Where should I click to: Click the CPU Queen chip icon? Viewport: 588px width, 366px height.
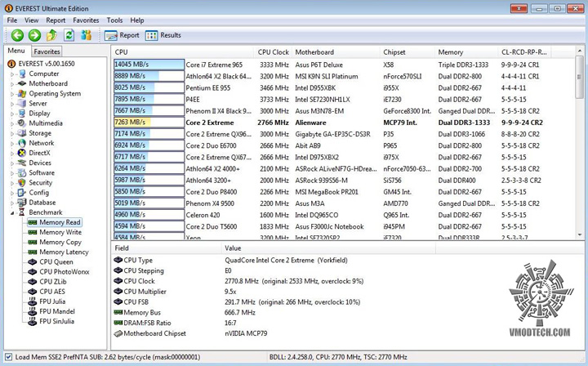33,261
